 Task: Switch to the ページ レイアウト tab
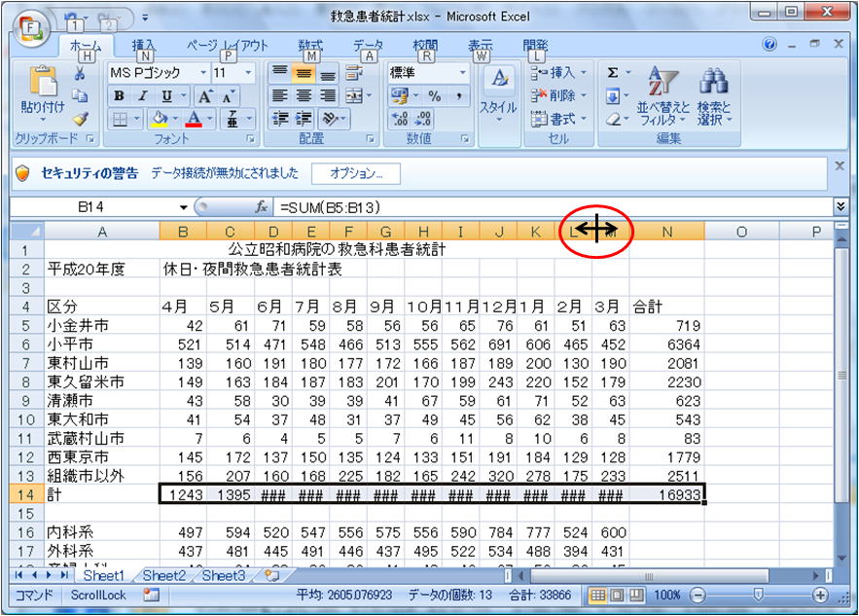click(227, 46)
